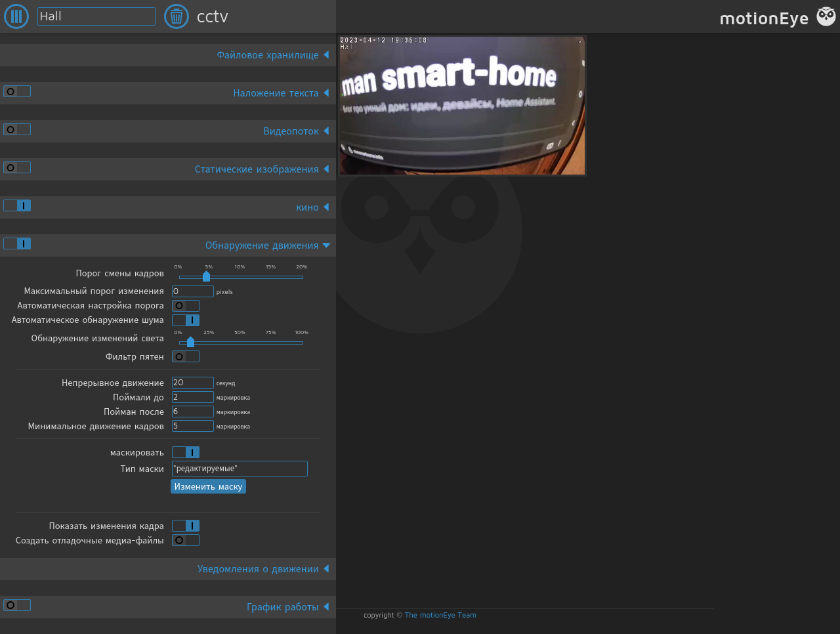The width and height of the screenshot is (840, 634).
Task: Click the trash icon to remove camera
Action: [x=176, y=16]
